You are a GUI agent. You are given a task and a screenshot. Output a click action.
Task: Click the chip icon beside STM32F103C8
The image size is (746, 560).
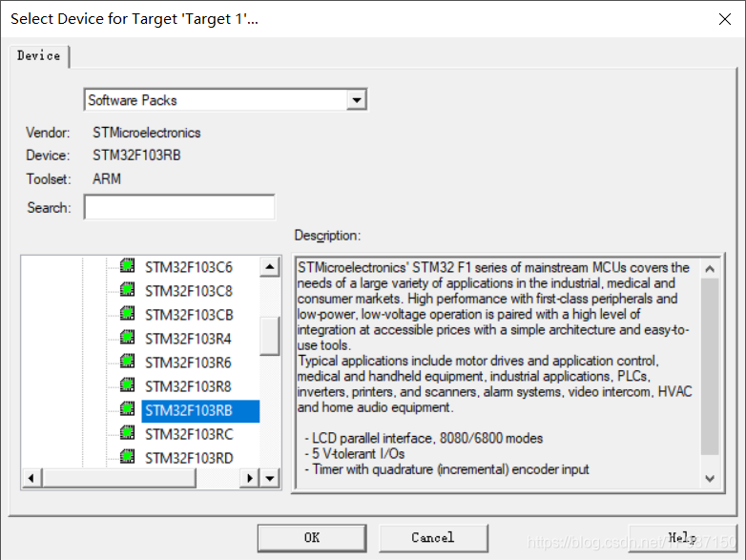point(127,289)
